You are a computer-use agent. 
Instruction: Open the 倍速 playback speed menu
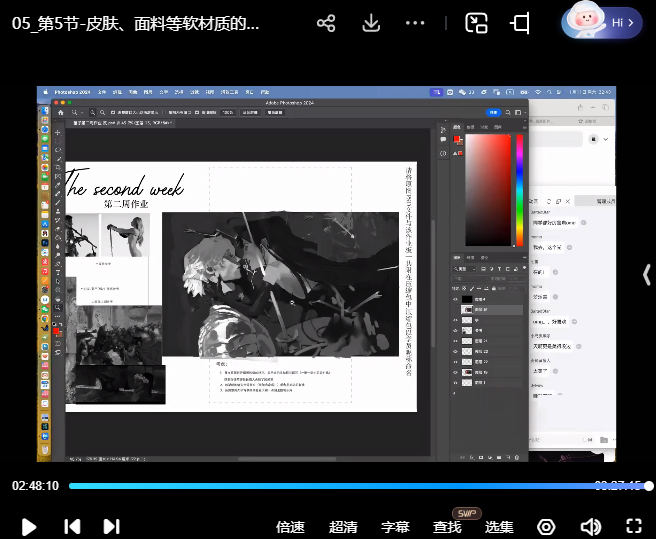click(290, 527)
